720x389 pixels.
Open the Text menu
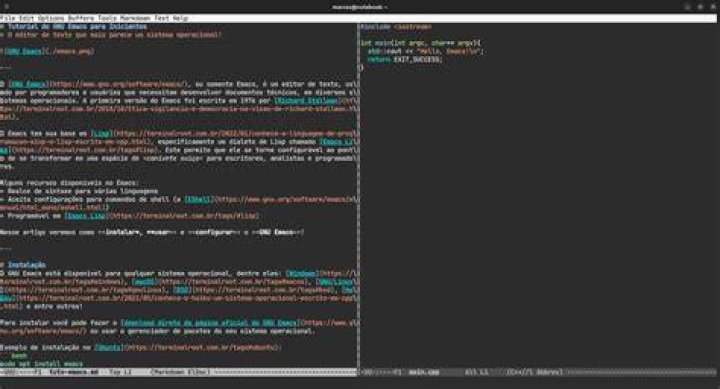click(162, 18)
